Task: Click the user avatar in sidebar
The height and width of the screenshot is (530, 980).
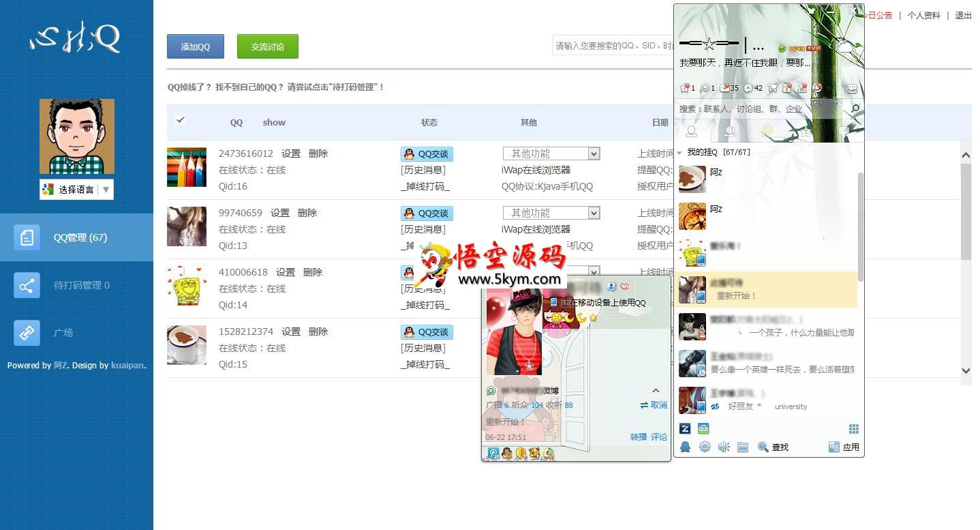Action: point(77,136)
